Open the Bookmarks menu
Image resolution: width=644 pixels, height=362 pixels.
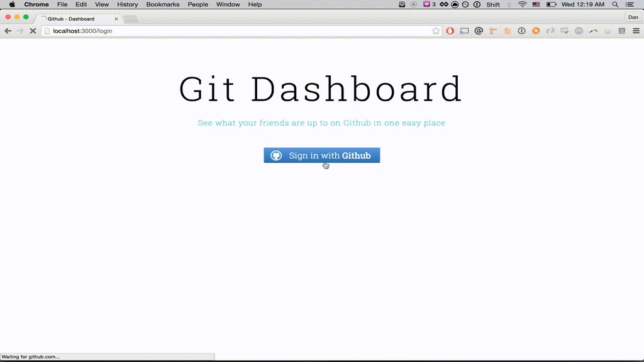[163, 4]
